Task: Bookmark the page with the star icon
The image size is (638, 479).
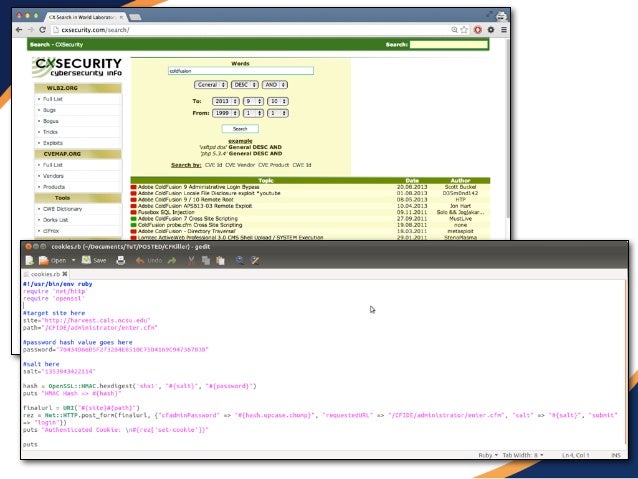Action: click(464, 30)
